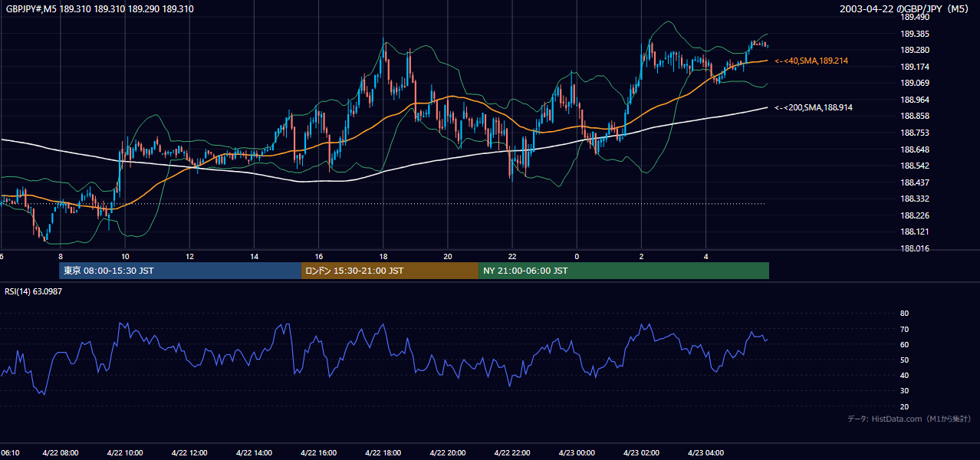Click the 4/23 02:00 time axis label

[x=641, y=453]
